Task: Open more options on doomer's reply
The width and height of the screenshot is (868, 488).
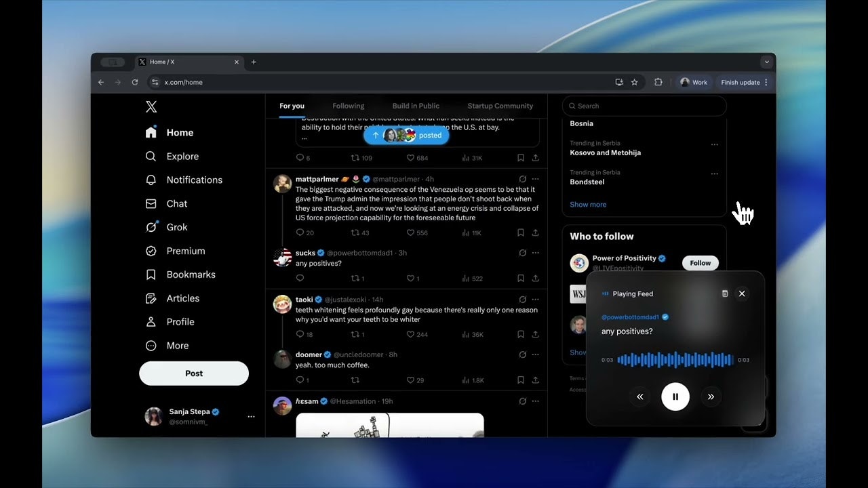Action: [x=536, y=354]
